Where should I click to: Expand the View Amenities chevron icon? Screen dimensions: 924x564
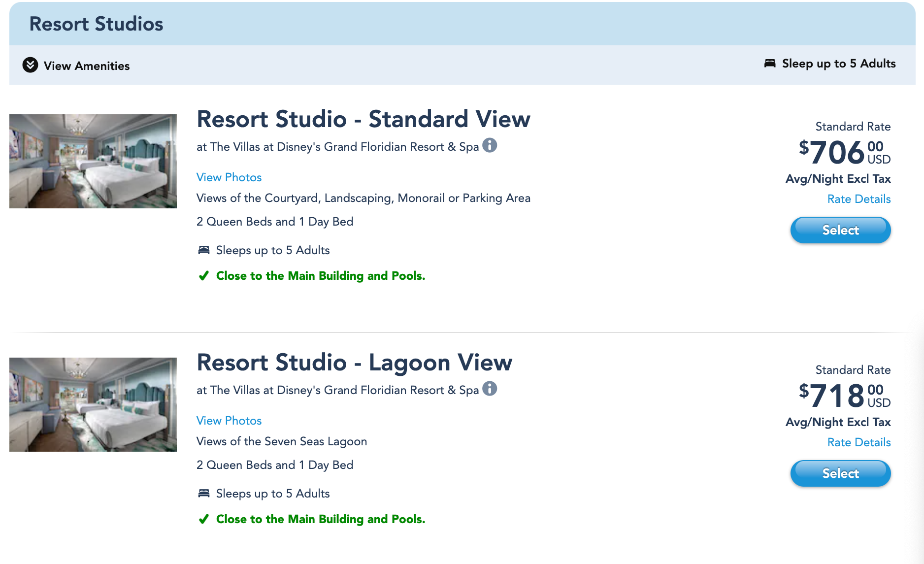(x=30, y=65)
